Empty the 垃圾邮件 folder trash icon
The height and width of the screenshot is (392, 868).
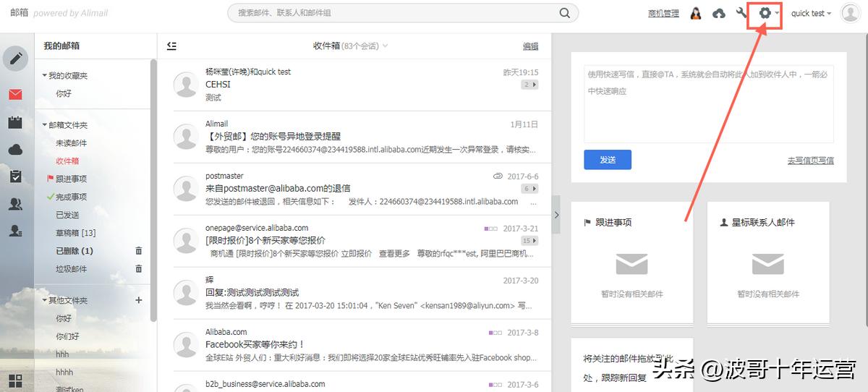pos(139,269)
